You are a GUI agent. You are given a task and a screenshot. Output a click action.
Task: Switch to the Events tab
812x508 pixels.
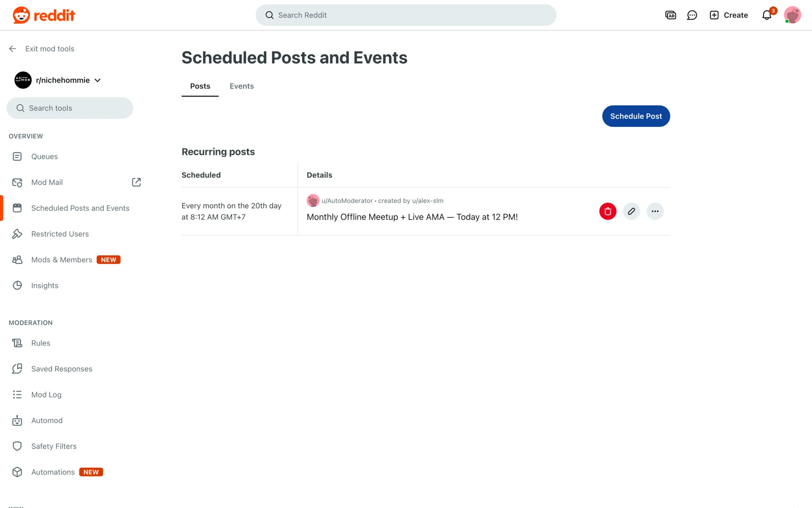[241, 86]
